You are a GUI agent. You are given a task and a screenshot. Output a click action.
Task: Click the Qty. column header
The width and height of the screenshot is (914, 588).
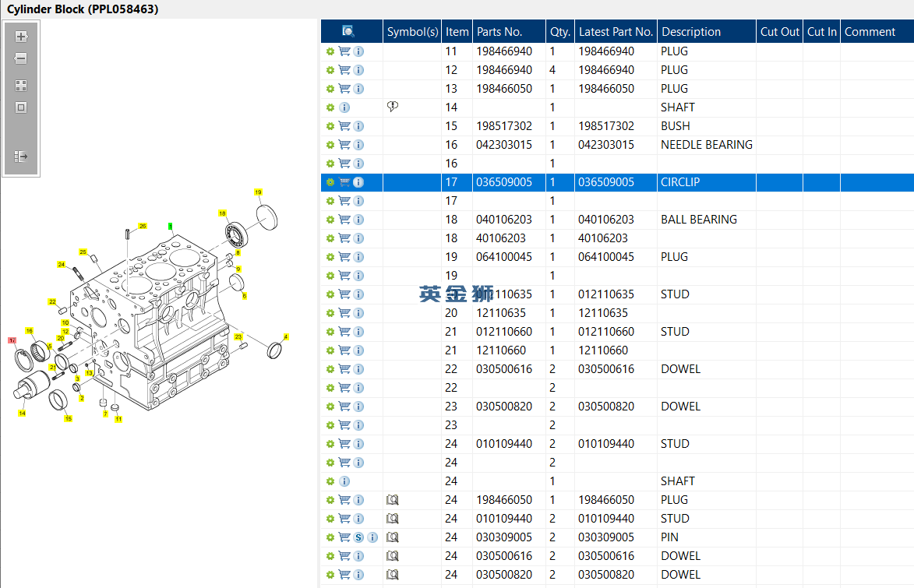tap(559, 32)
